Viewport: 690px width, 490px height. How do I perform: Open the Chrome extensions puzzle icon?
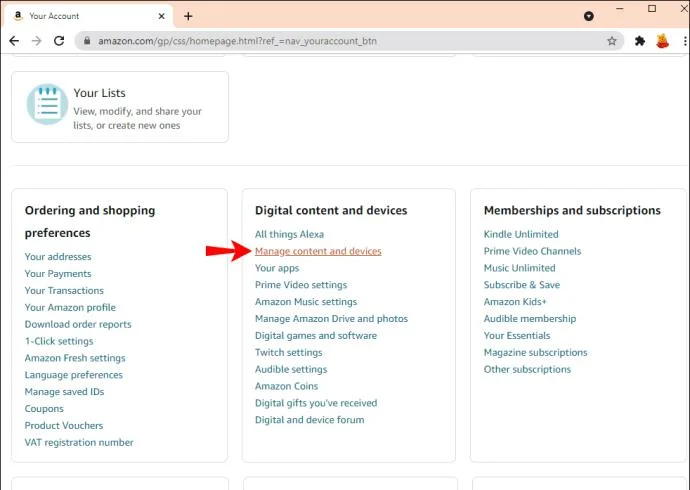(x=640, y=41)
